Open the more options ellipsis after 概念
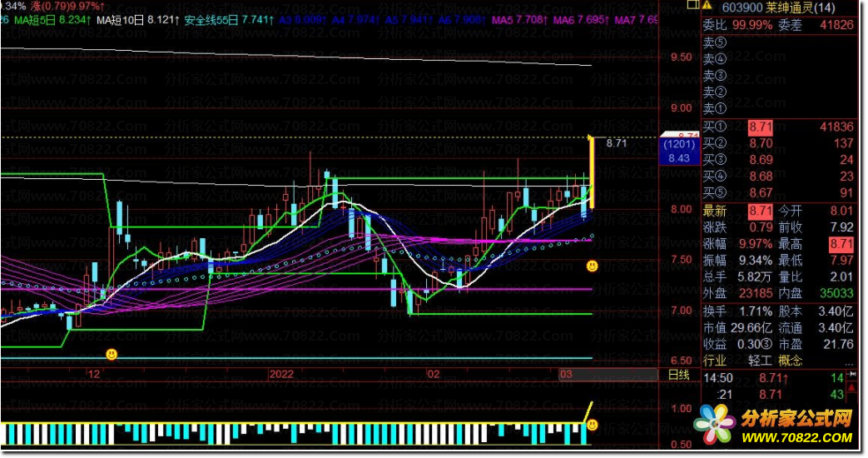 point(849,363)
